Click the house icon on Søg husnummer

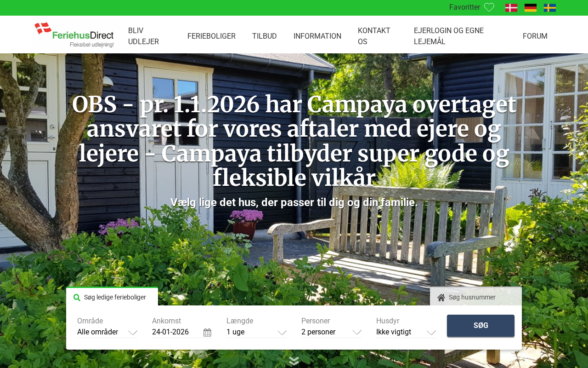tap(441, 298)
